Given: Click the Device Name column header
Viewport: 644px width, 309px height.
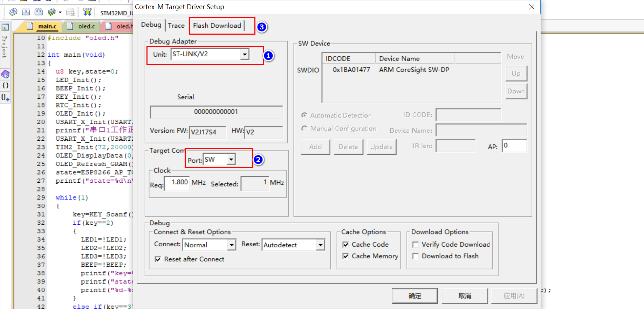Looking at the screenshot, I should [x=415, y=58].
